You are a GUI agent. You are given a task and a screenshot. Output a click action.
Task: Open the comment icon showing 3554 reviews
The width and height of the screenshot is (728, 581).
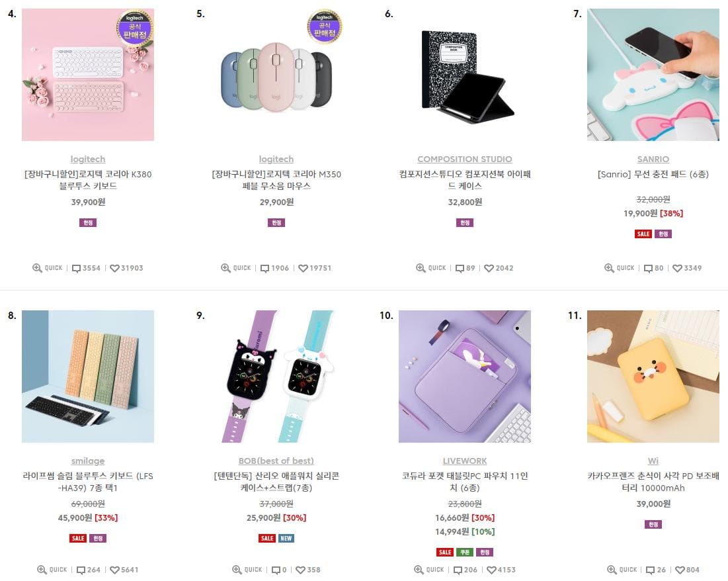[77, 268]
